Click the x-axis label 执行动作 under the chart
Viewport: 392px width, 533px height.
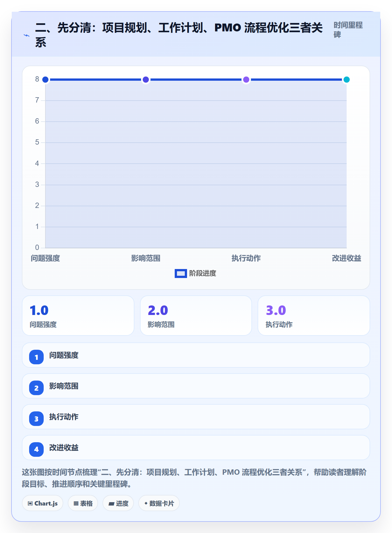246,258
